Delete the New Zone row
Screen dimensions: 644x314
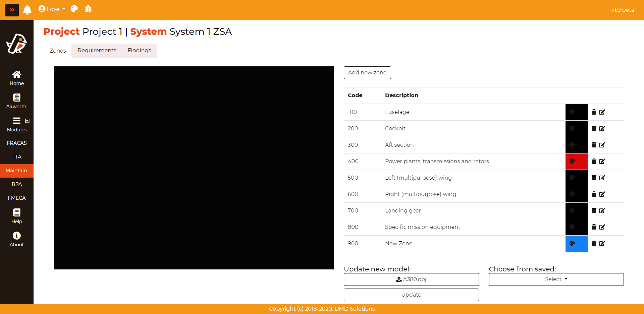tap(594, 243)
